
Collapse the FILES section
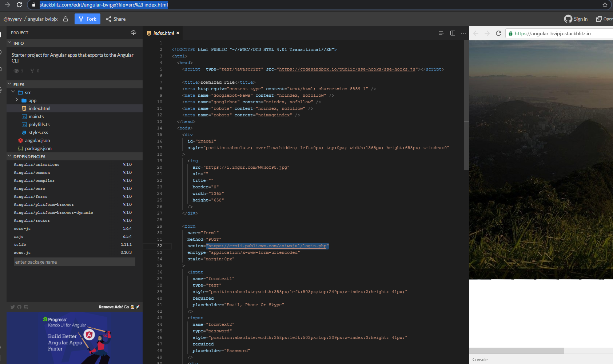coord(10,84)
